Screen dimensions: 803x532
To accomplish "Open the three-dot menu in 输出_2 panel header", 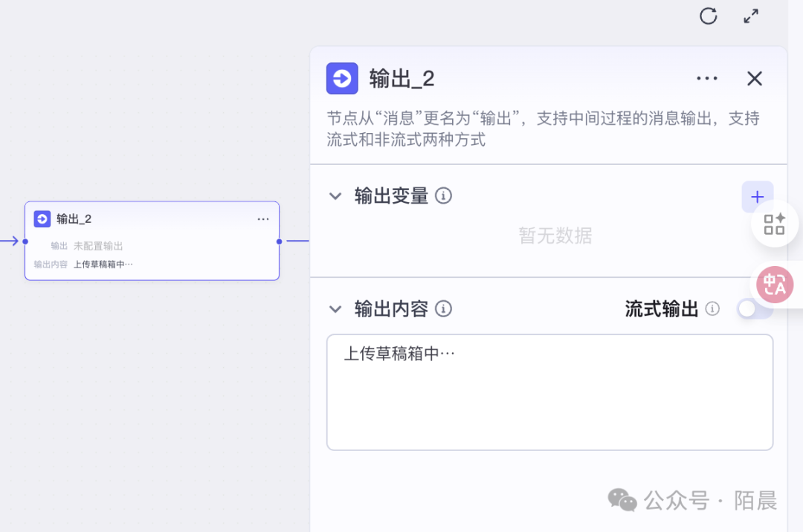I will 707,79.
